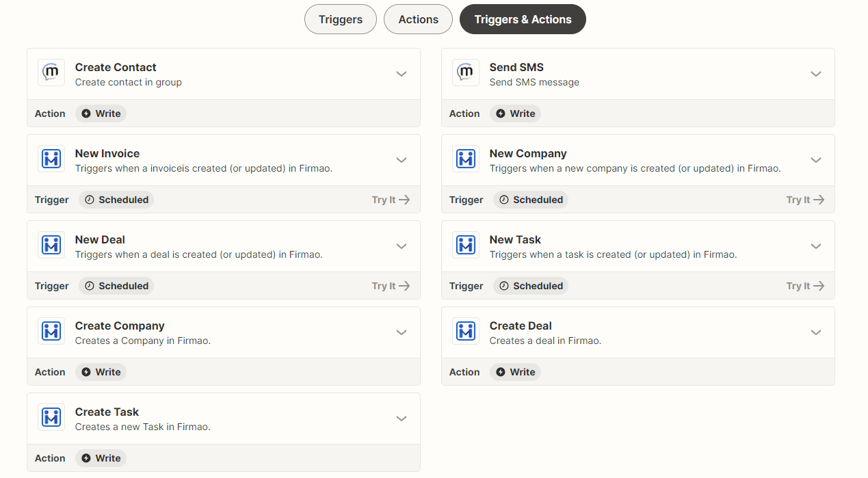
Task: Expand the Create Contact card chevron
Action: click(x=402, y=74)
